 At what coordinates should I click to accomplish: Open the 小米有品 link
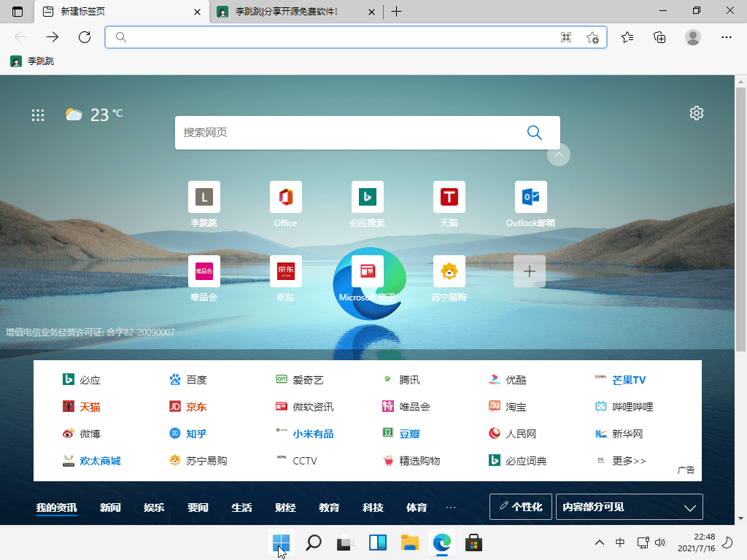[305, 433]
